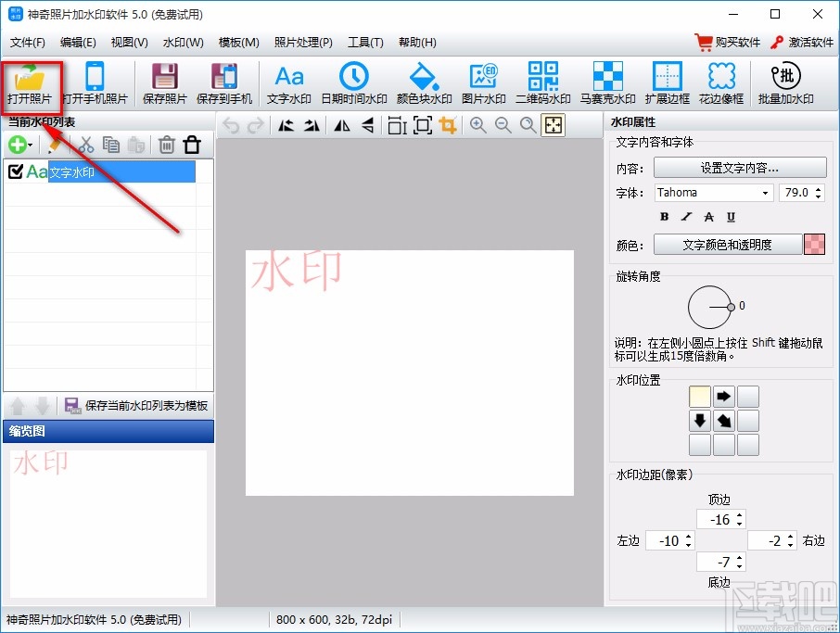840x633 pixels.
Task: Toggle underline text formatting
Action: 731,217
